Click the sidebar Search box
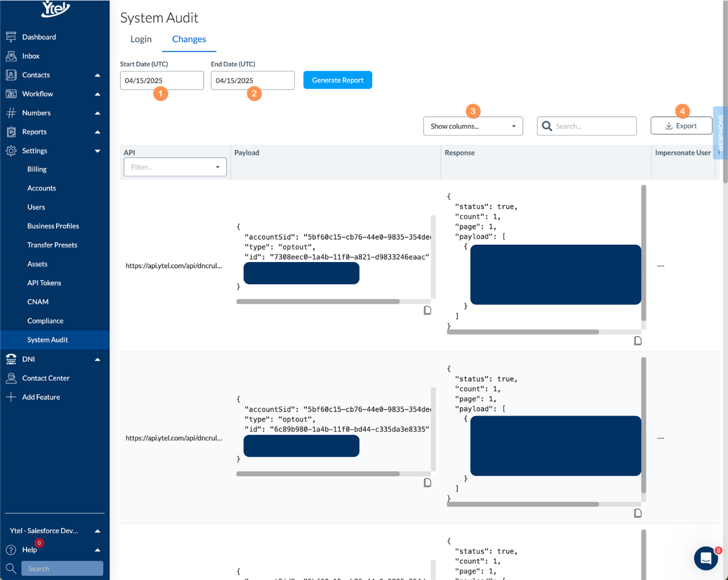Viewport: 728px width, 580px height. pyautogui.click(x=62, y=569)
